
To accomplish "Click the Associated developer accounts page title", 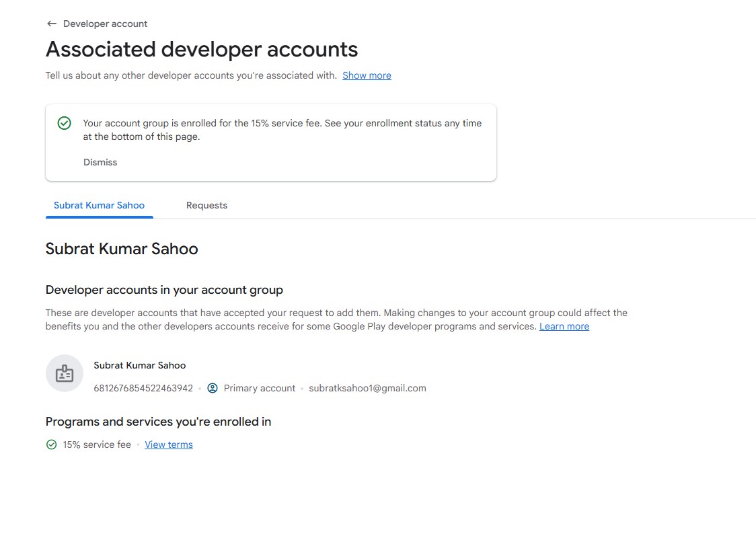I will [x=202, y=49].
